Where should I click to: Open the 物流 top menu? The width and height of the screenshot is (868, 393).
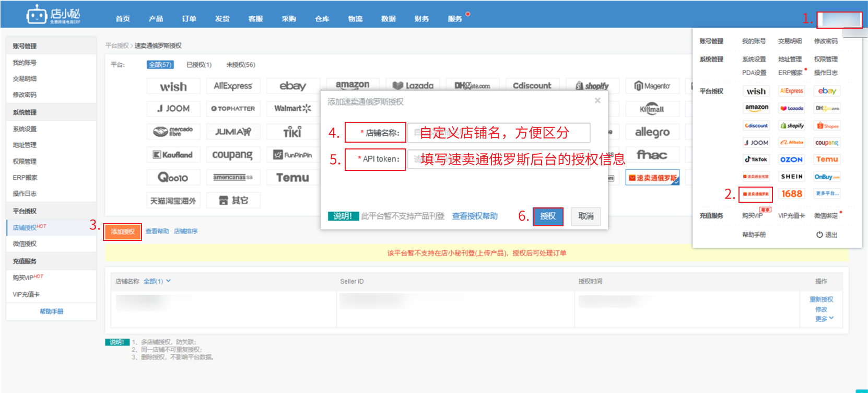(355, 19)
